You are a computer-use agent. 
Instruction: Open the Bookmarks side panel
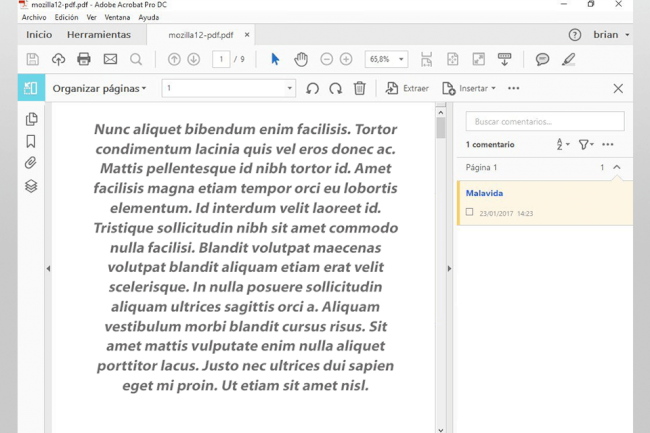click(x=31, y=142)
